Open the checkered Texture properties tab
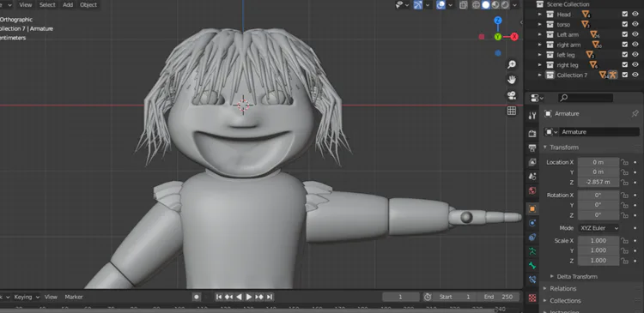 point(532,298)
